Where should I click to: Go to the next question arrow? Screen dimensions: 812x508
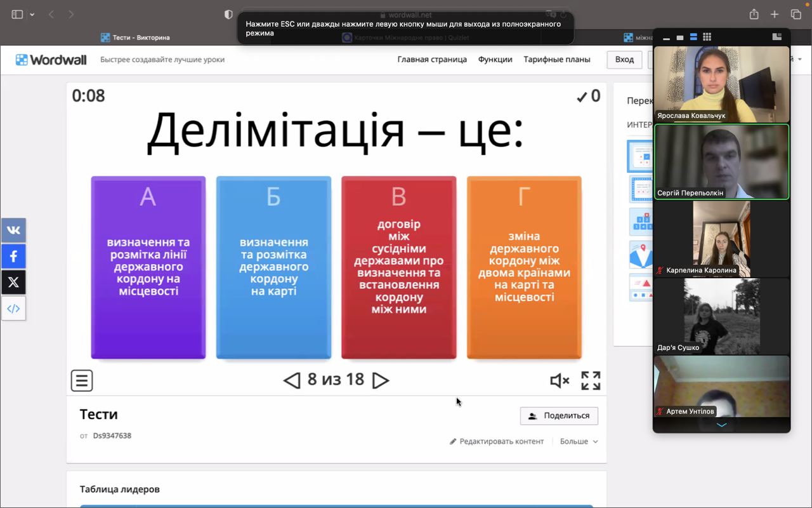380,380
